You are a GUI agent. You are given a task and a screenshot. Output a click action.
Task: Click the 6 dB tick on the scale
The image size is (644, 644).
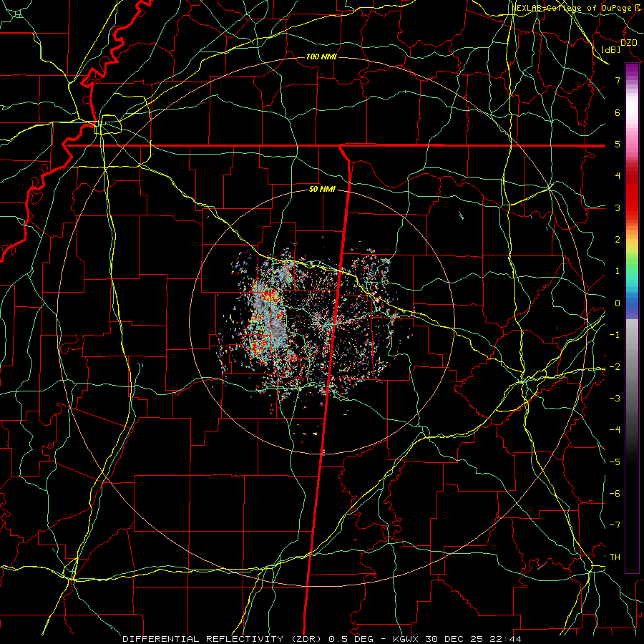pyautogui.click(x=618, y=112)
